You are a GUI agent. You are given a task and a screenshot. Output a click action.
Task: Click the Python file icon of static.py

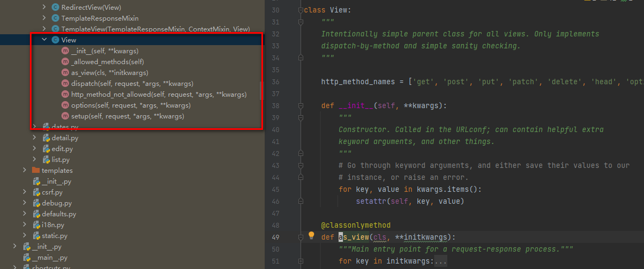pyautogui.click(x=36, y=236)
